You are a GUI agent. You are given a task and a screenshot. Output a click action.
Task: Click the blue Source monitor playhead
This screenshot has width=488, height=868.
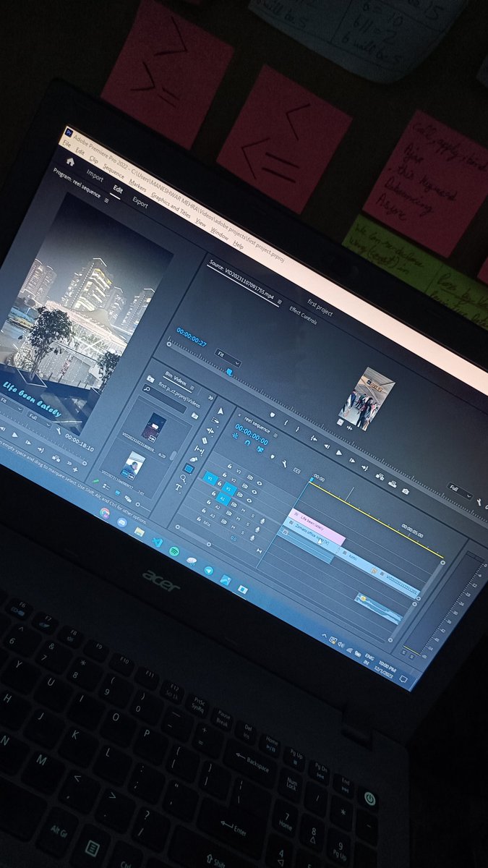229,370
